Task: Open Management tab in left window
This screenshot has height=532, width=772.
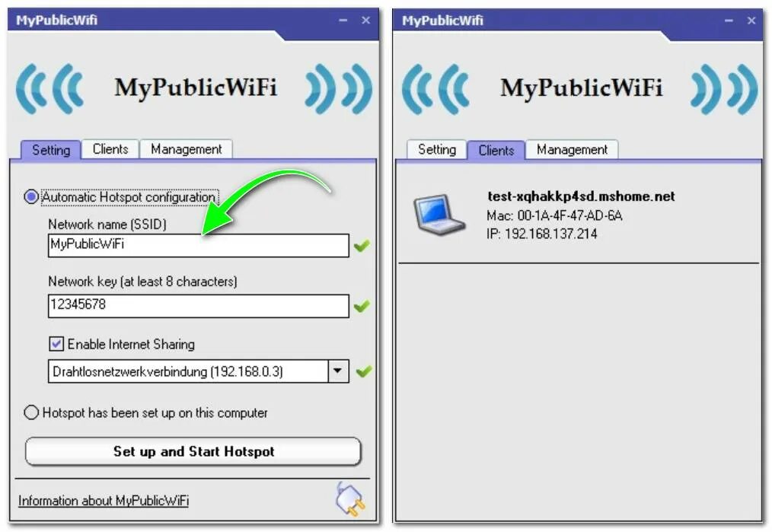Action: tap(186, 149)
